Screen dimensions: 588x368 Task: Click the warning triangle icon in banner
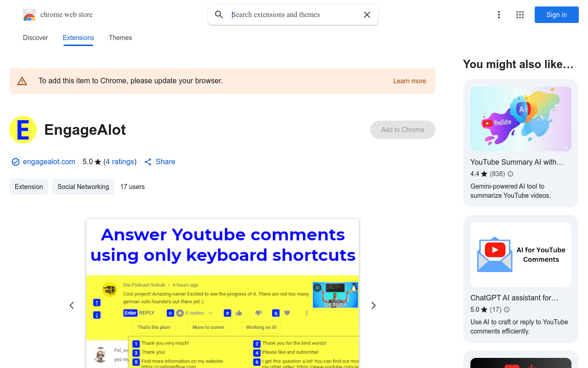(x=22, y=81)
